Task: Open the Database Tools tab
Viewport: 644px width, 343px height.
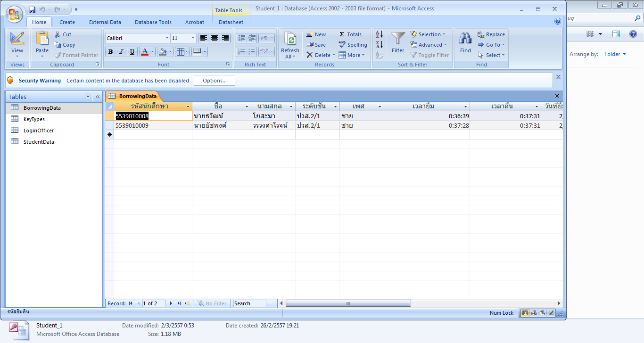Action: tap(153, 22)
